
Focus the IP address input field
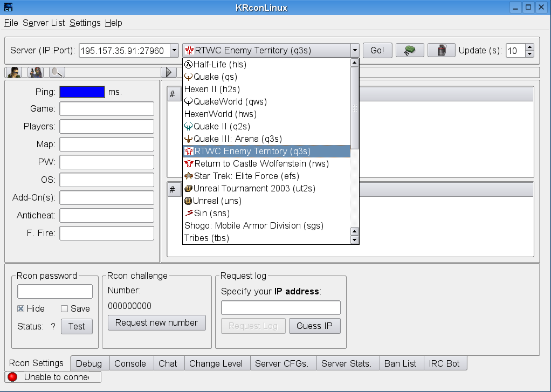(x=281, y=308)
